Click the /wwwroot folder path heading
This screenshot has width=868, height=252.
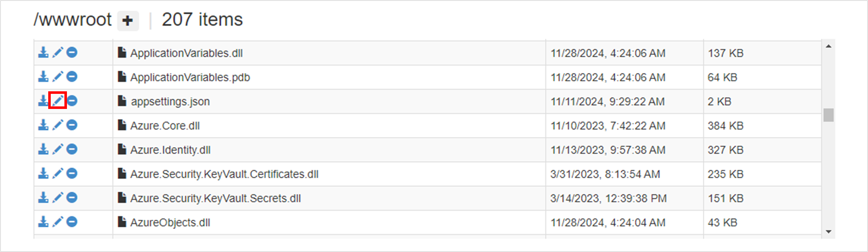pos(72,20)
